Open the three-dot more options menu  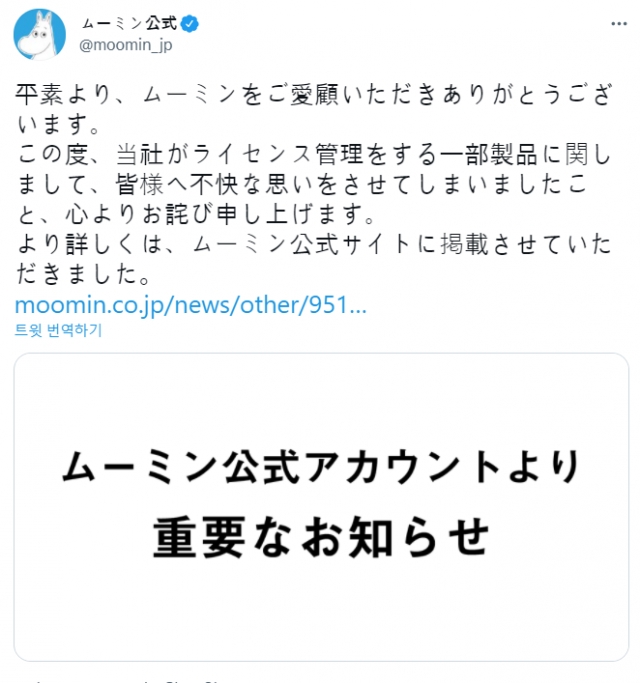(x=619, y=24)
